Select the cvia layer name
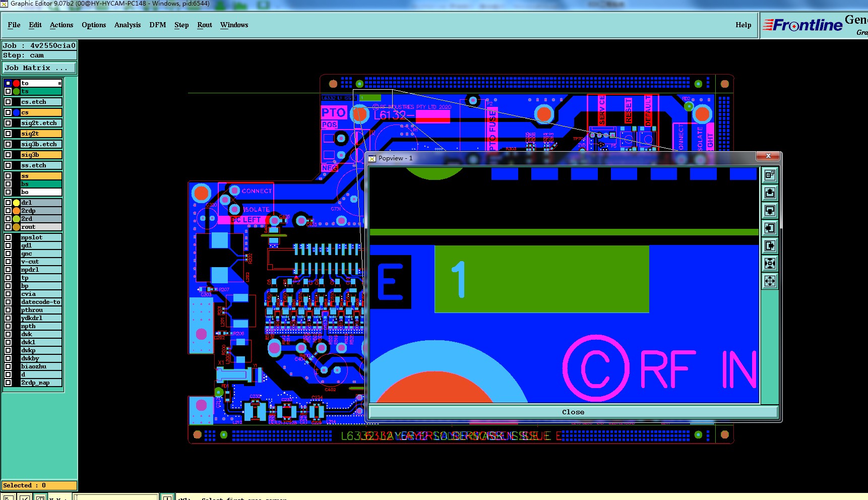The image size is (868, 500). (x=41, y=294)
